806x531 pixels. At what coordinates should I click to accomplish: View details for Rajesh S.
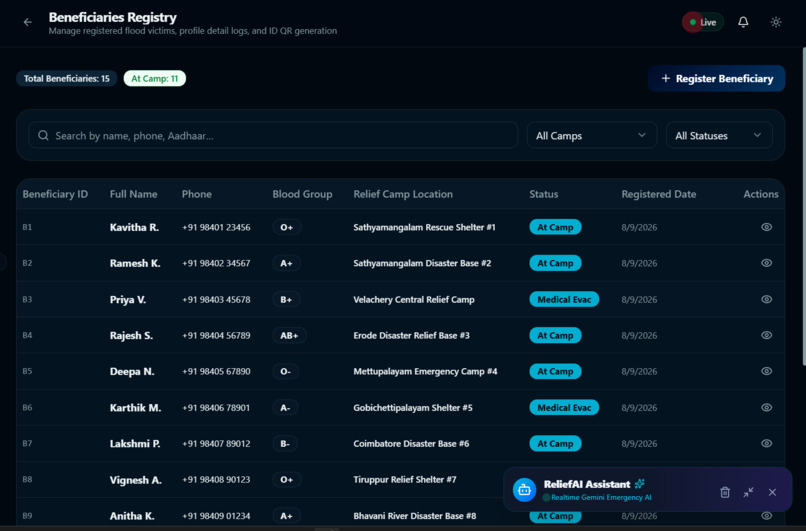pos(766,335)
